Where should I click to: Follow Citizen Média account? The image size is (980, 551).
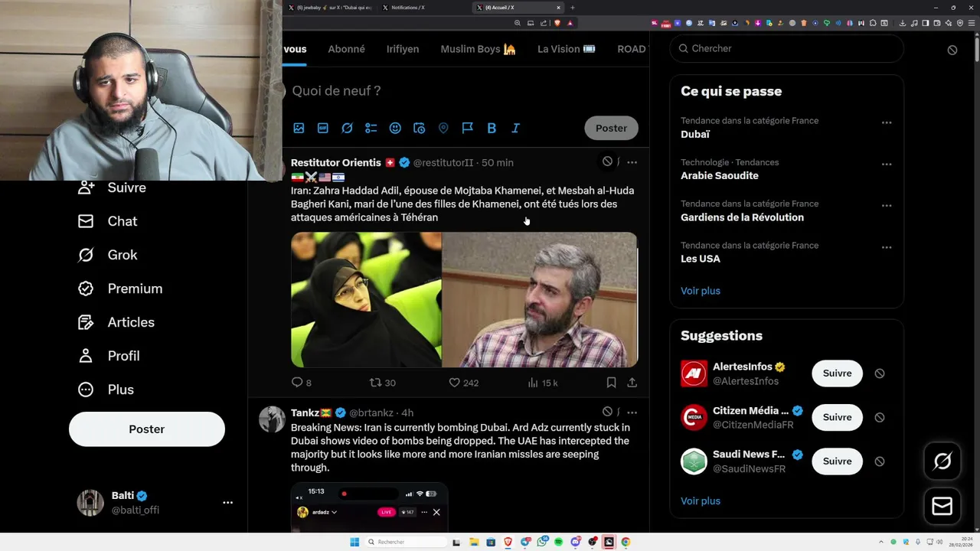(837, 417)
